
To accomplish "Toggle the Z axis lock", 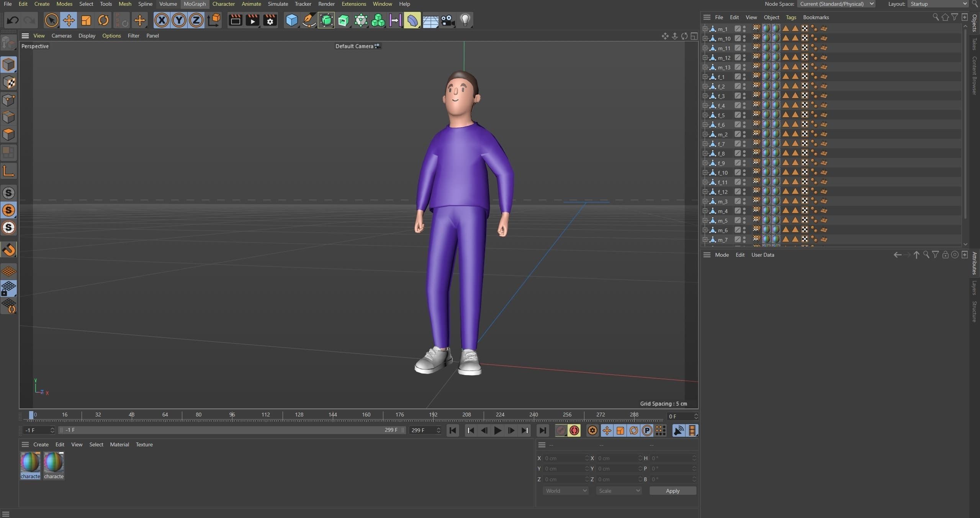I will click(x=196, y=20).
